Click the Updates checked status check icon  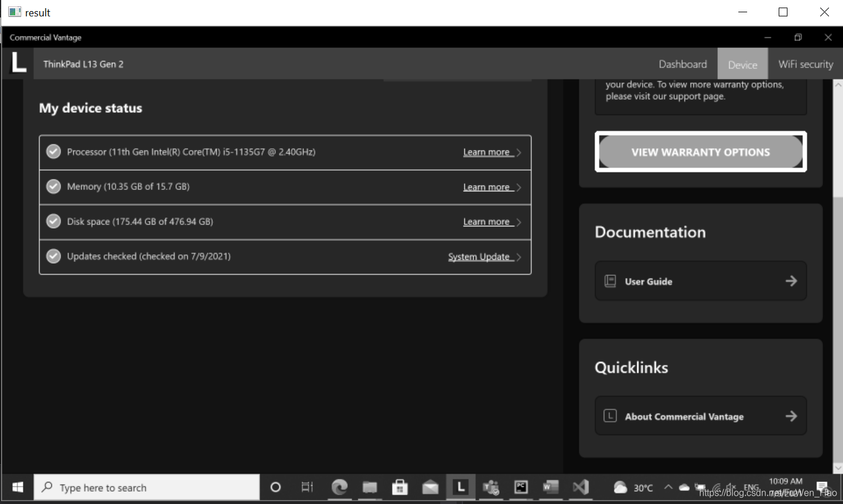(x=53, y=256)
